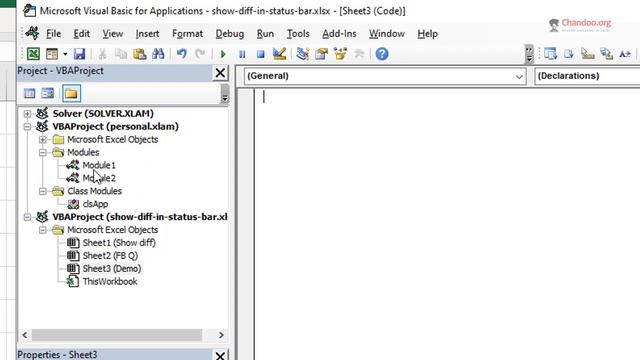Image resolution: width=640 pixels, height=360 pixels.
Task: Select ThisWorkbook in project tree
Action: coord(110,282)
